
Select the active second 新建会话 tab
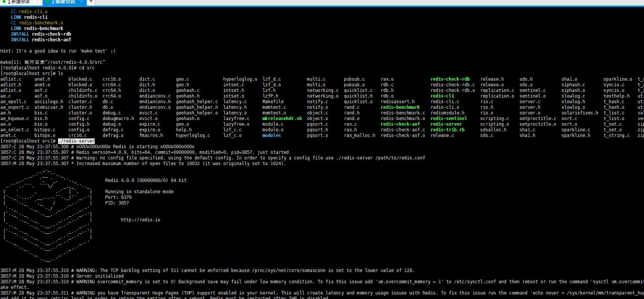click(x=64, y=2)
